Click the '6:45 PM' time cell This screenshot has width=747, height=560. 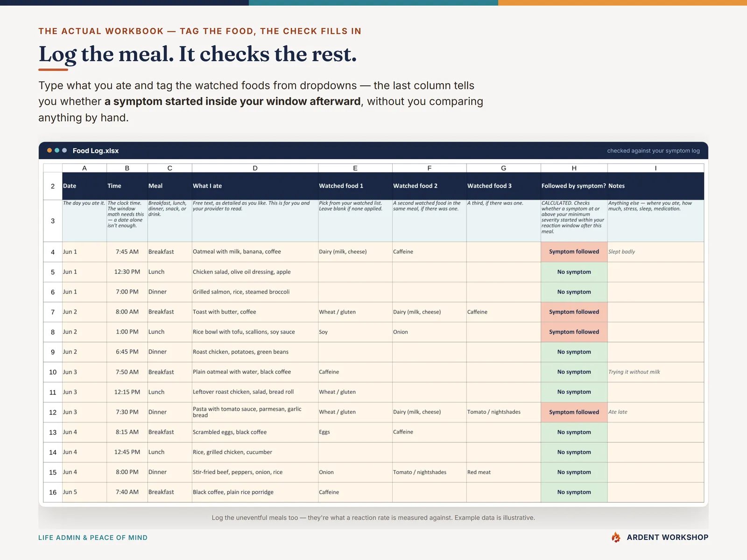pos(127,352)
